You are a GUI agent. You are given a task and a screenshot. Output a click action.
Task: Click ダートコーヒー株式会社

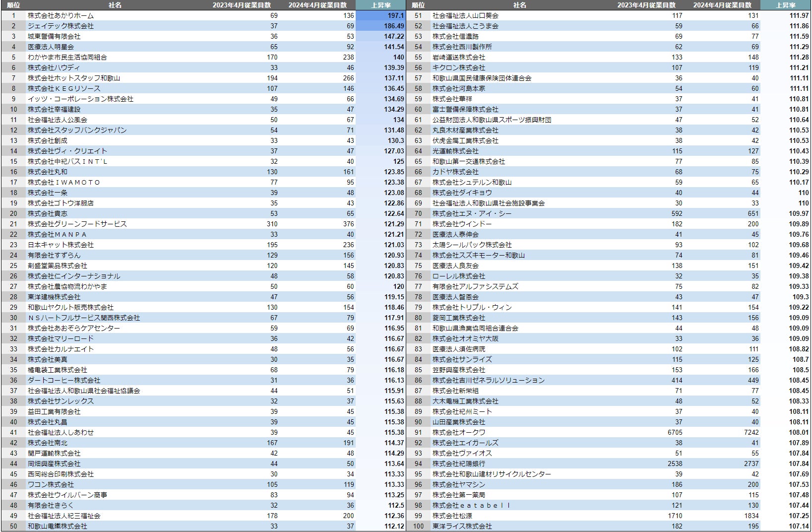click(64, 380)
